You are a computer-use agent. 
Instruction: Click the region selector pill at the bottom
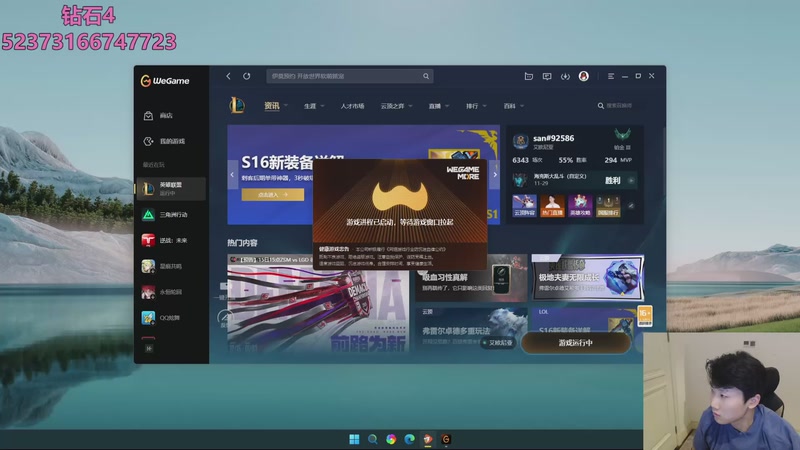[x=498, y=343]
